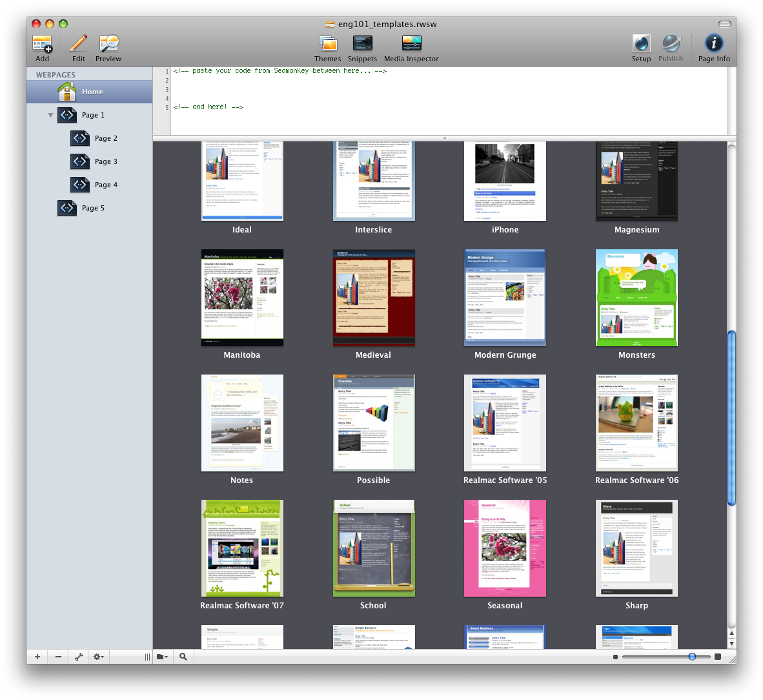Open Preview with the magnifier icon

(108, 44)
